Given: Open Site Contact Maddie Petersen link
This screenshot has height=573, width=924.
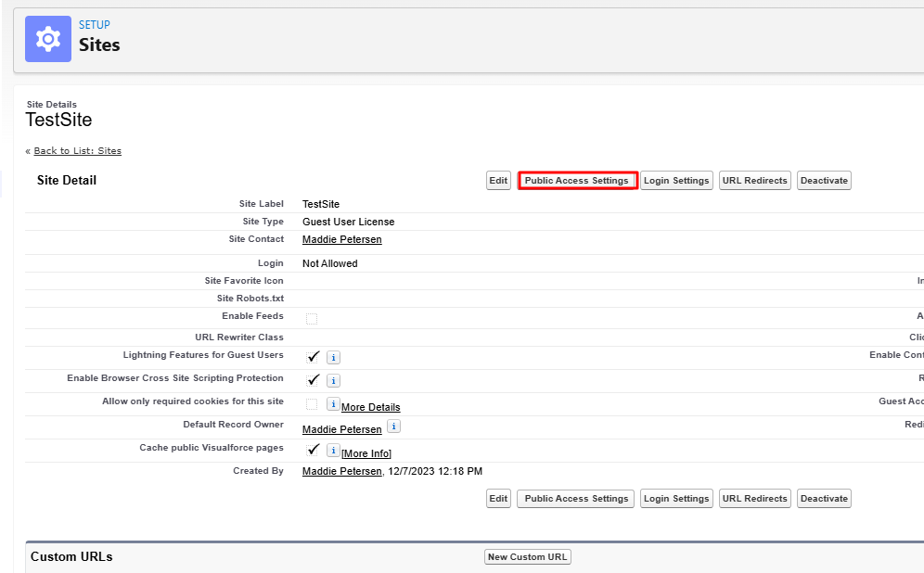Looking at the screenshot, I should 341,239.
